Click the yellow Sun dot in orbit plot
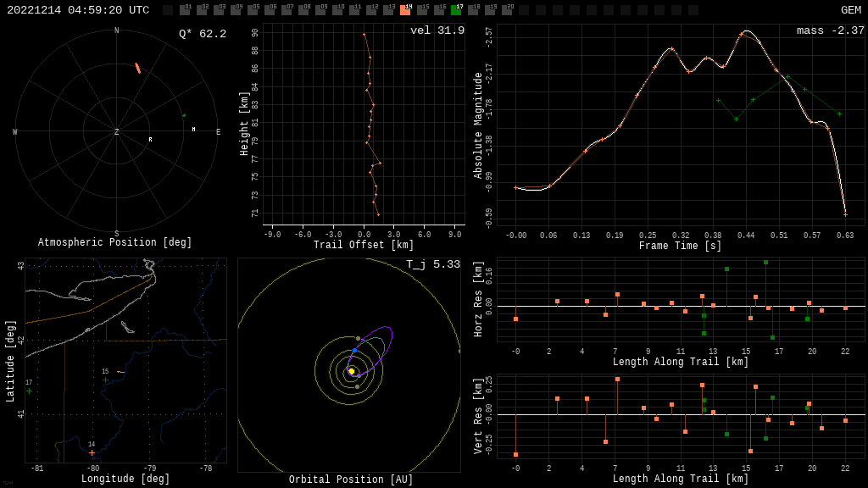This screenshot has width=868, height=488. tap(352, 371)
